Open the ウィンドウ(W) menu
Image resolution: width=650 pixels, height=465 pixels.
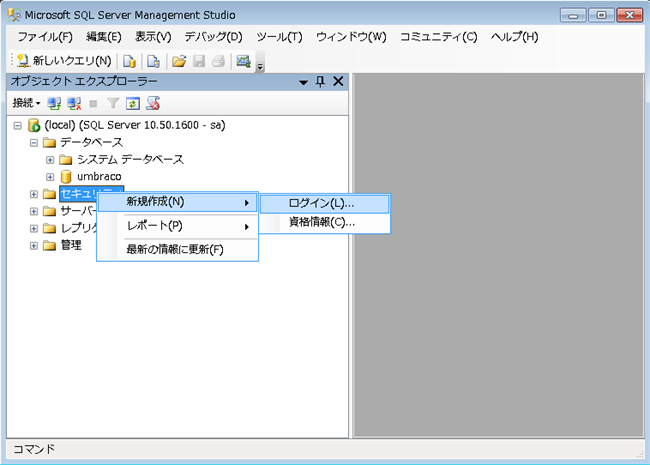coord(351,37)
